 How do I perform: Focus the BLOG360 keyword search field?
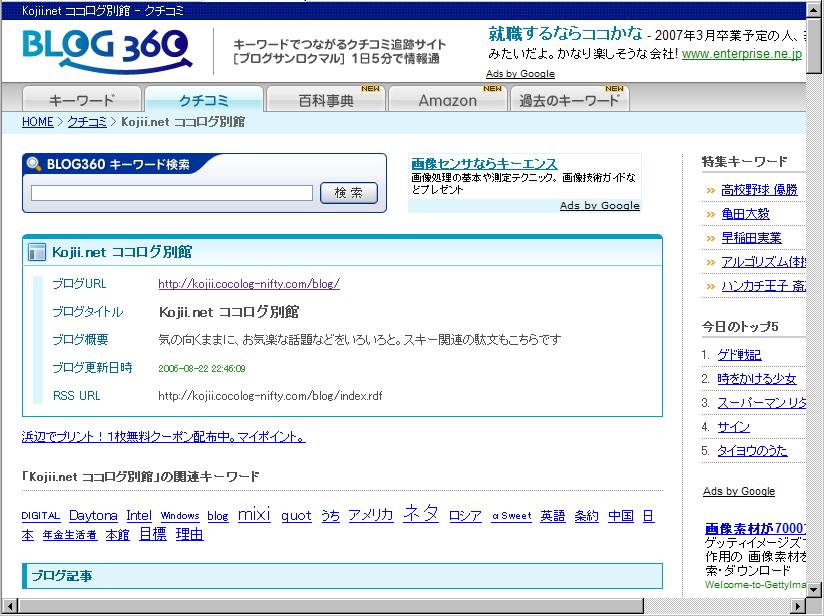click(172, 193)
